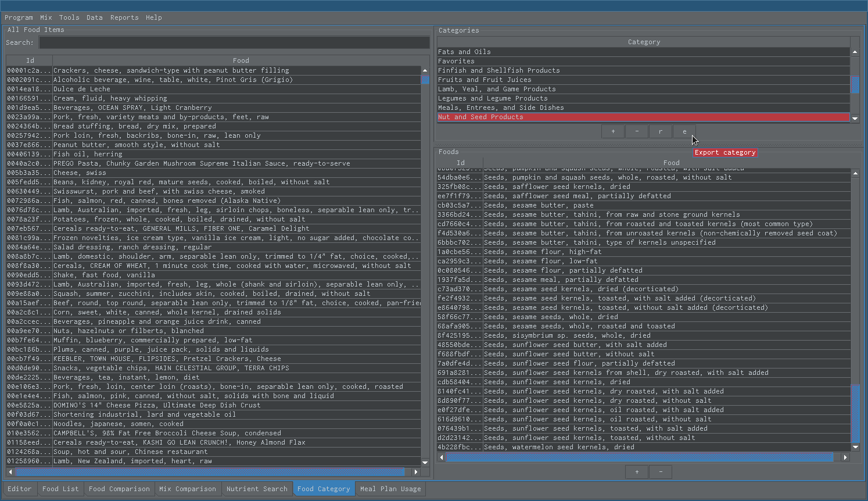Select Seeds, sesame seeds, whole, dried
The width and height of the screenshot is (868, 501).
coord(644,317)
